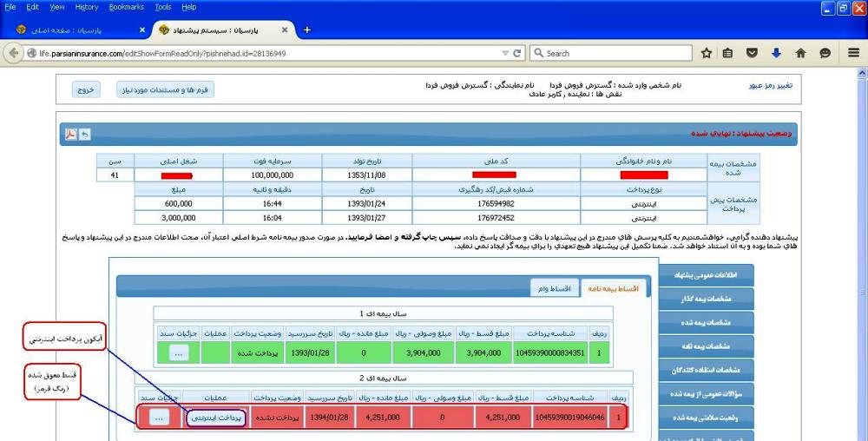868x441 pixels.
Task: Click the سال بیمه ای 2 header
Action: (383, 378)
